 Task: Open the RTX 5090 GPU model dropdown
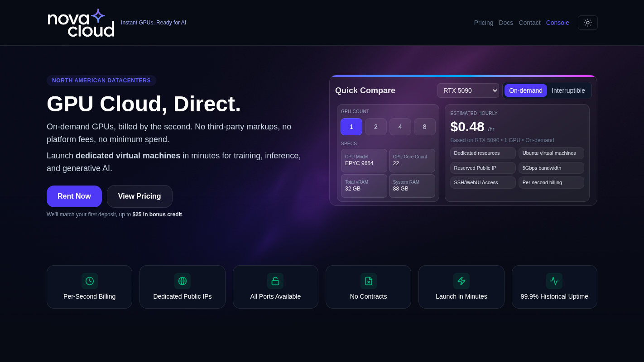[x=468, y=90]
